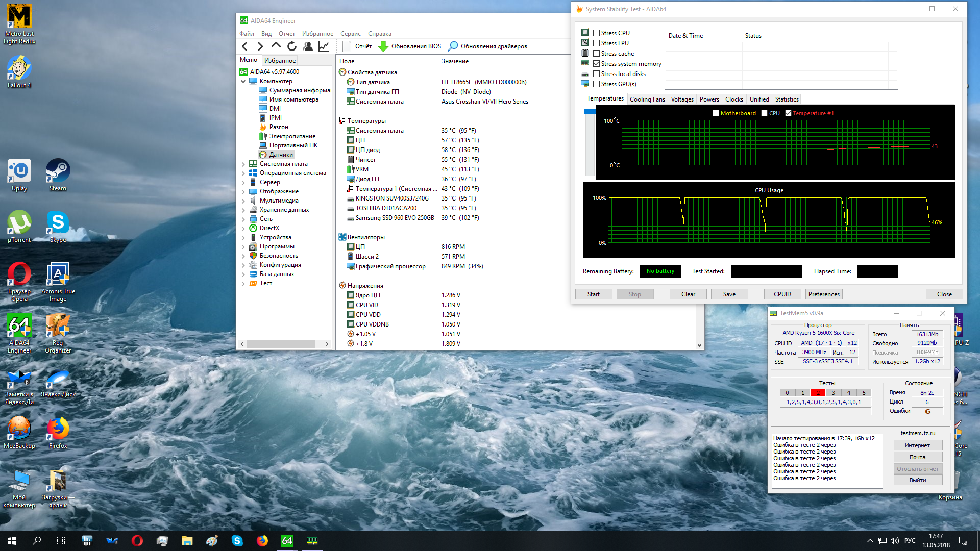The height and width of the screenshot is (551, 980).
Task: Toggle the Motherboard temperature graph checkbox
Action: pyautogui.click(x=716, y=113)
